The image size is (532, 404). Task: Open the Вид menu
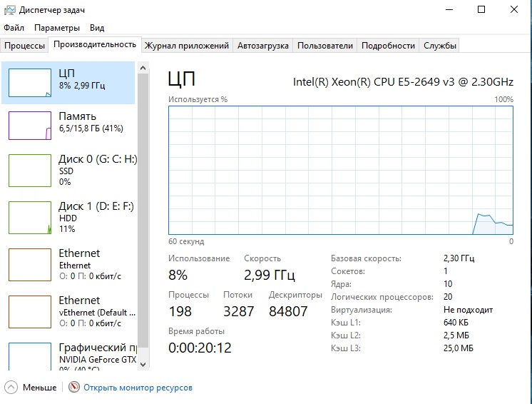coord(97,28)
